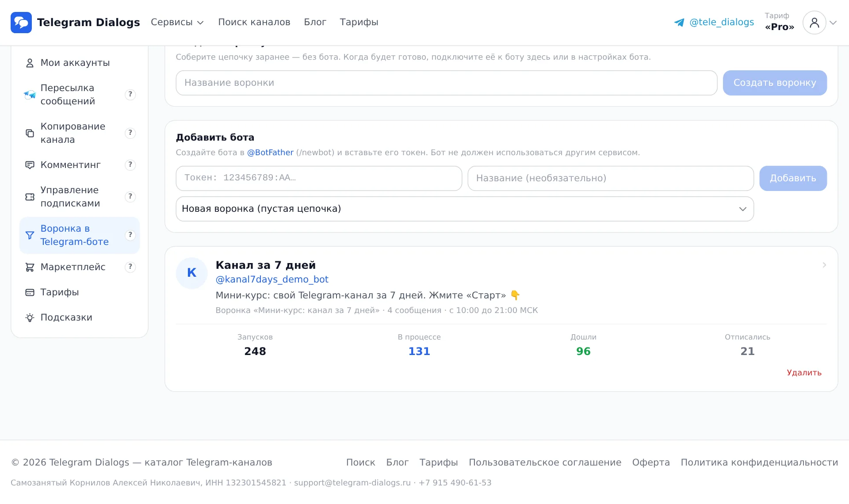Screen dimensions: 849x504
Task: Click the Добавить bot button
Action: [x=793, y=178]
